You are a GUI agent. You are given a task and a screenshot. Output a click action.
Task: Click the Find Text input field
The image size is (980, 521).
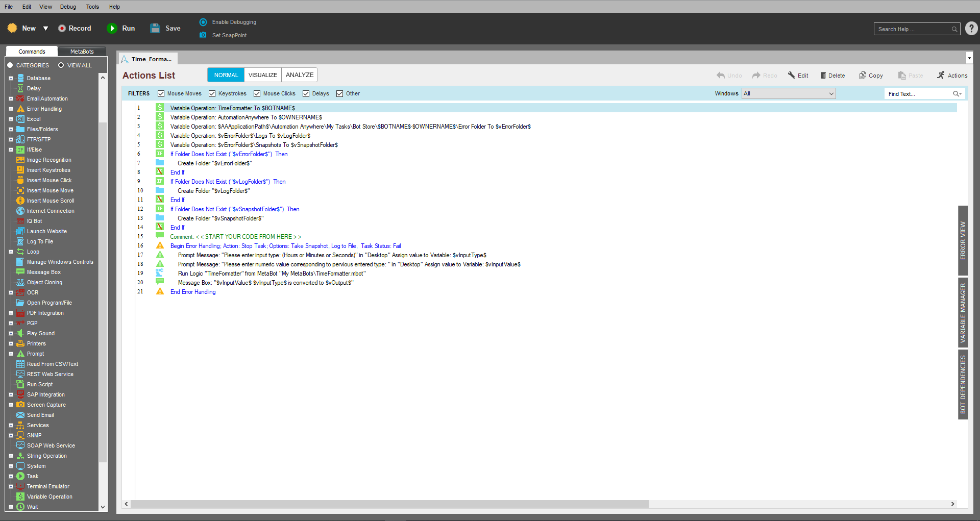[x=918, y=93]
